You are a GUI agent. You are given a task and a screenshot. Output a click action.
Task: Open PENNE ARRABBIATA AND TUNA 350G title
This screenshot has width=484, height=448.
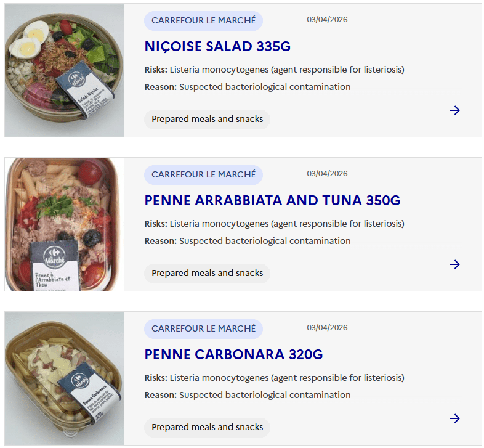coord(272,201)
